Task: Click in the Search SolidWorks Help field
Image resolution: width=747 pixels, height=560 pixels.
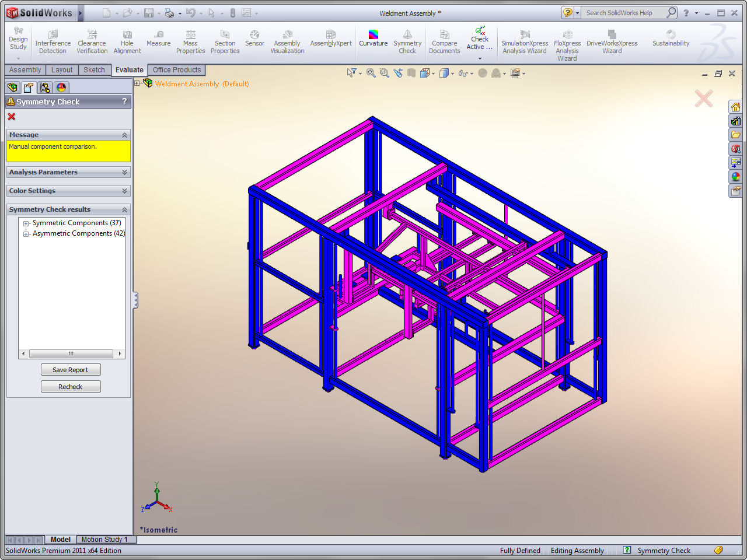Action: point(622,12)
